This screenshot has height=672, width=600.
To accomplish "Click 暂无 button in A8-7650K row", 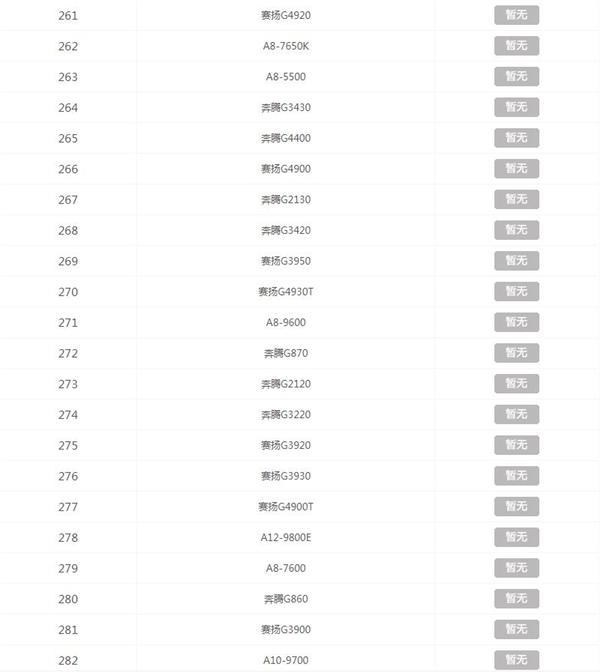I will click(x=516, y=46).
